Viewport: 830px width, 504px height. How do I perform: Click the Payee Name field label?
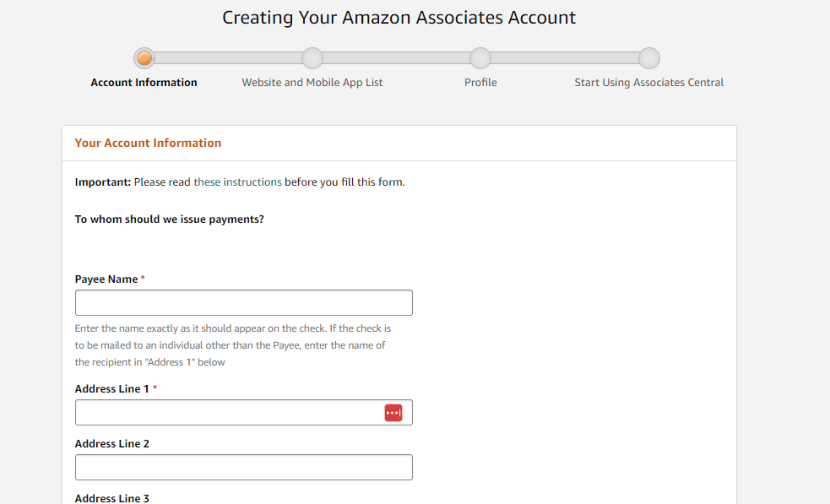(106, 279)
